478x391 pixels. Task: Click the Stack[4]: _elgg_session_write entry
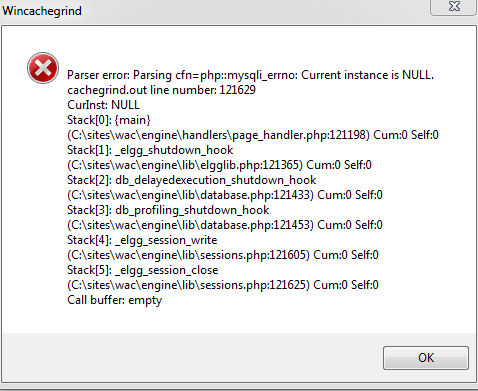[x=142, y=240]
